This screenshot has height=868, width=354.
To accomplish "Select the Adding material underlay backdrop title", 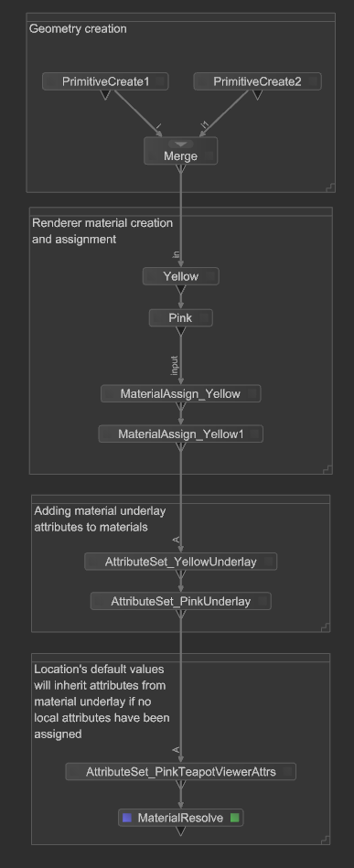I will click(100, 519).
